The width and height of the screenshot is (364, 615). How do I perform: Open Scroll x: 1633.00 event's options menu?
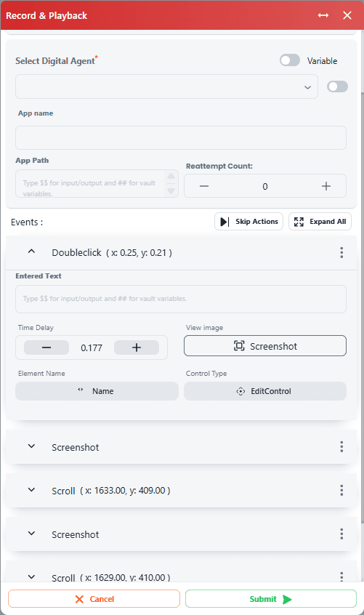click(x=341, y=490)
